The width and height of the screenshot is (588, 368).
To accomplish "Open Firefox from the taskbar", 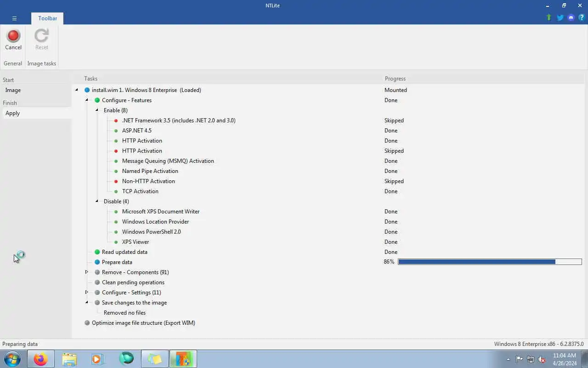I will 40,359.
